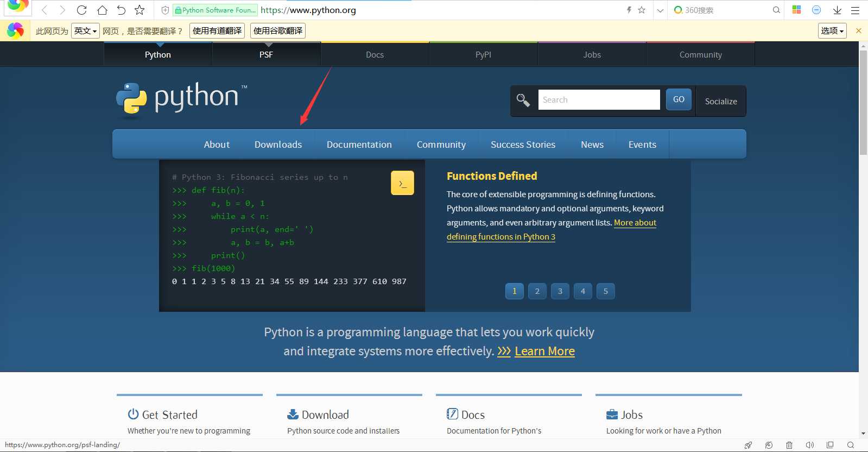Select the PSF top-level tab
This screenshot has height=452, width=868.
tap(267, 54)
